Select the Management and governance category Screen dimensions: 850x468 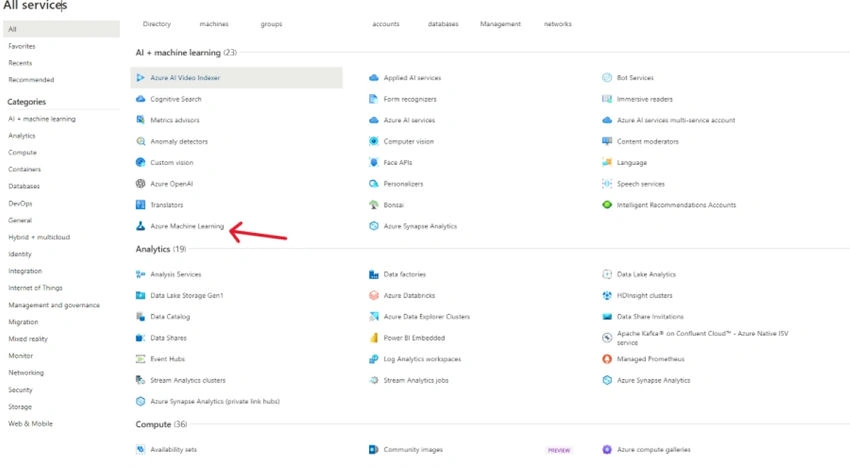click(54, 305)
